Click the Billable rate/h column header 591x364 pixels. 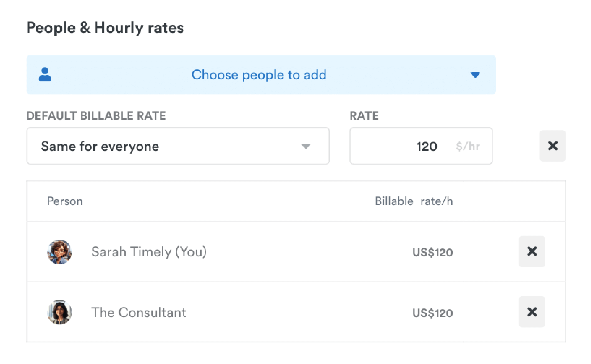[414, 201]
